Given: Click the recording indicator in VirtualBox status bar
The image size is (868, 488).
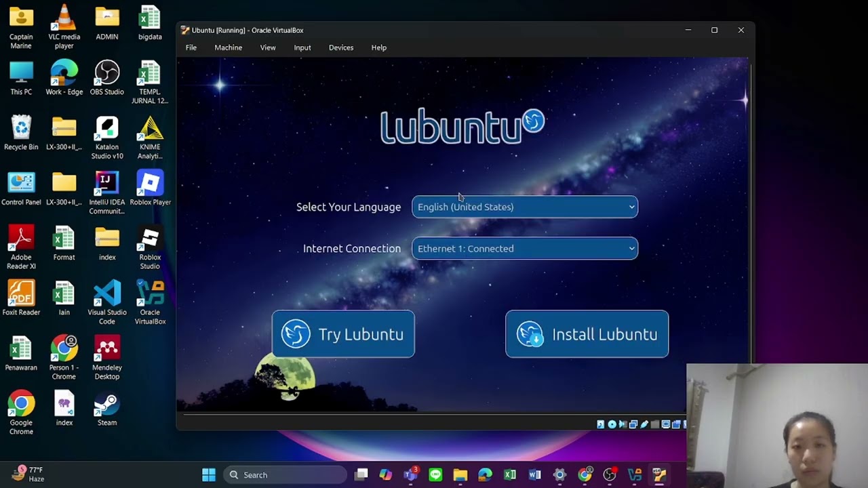Looking at the screenshot, I should click(x=676, y=424).
